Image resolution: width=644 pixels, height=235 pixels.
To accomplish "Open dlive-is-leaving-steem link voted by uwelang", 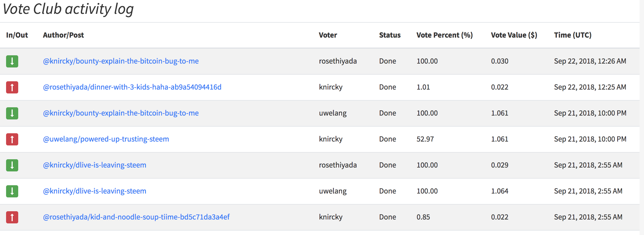I will pyautogui.click(x=94, y=191).
